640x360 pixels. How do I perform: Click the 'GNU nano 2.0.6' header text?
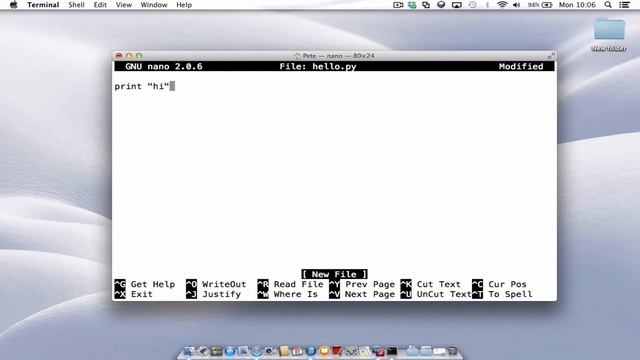pyautogui.click(x=164, y=67)
